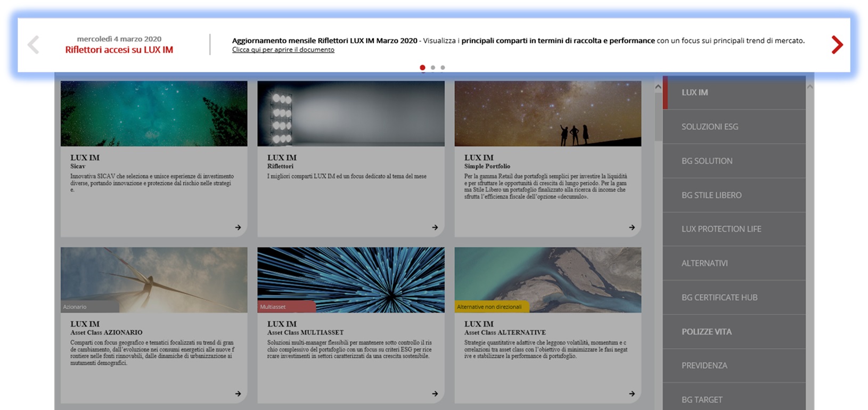
Task: Click the 'Soluzioni multi-manager flessibili' description
Action: pyautogui.click(x=349, y=349)
